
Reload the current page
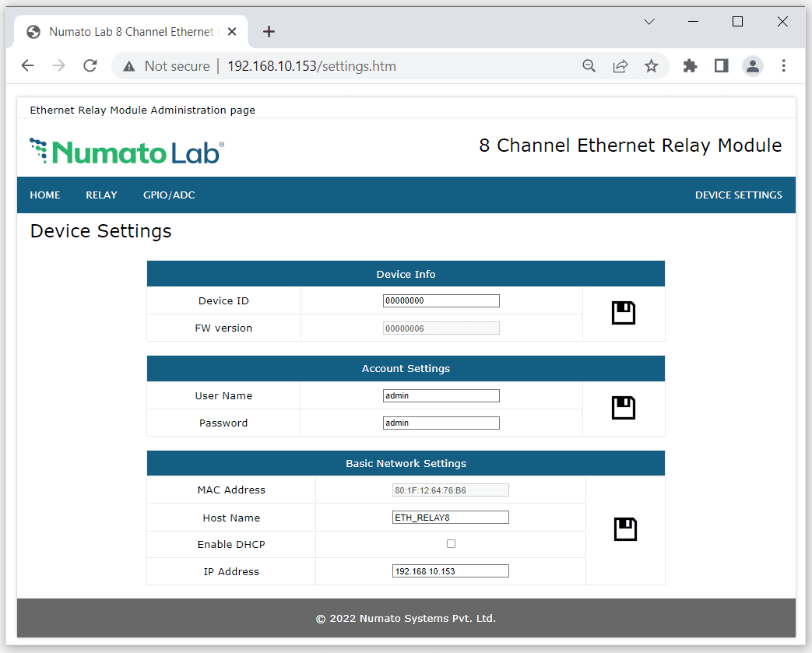tap(90, 66)
